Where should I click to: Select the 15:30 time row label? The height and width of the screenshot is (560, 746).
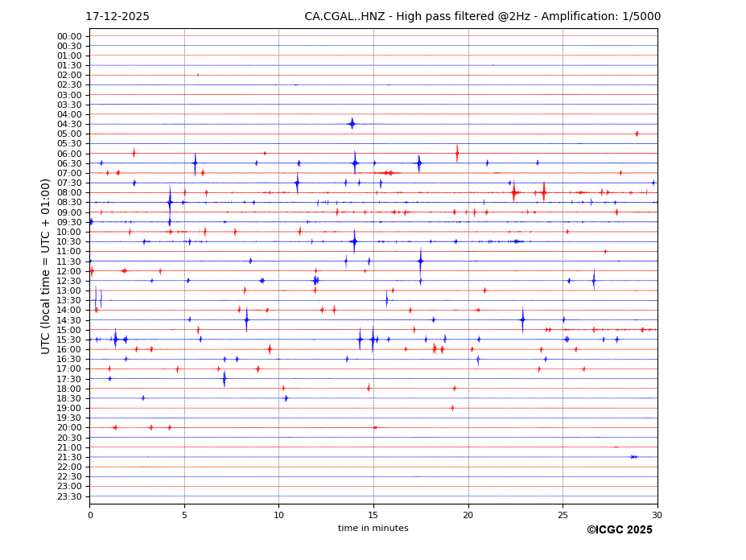pos(68,340)
